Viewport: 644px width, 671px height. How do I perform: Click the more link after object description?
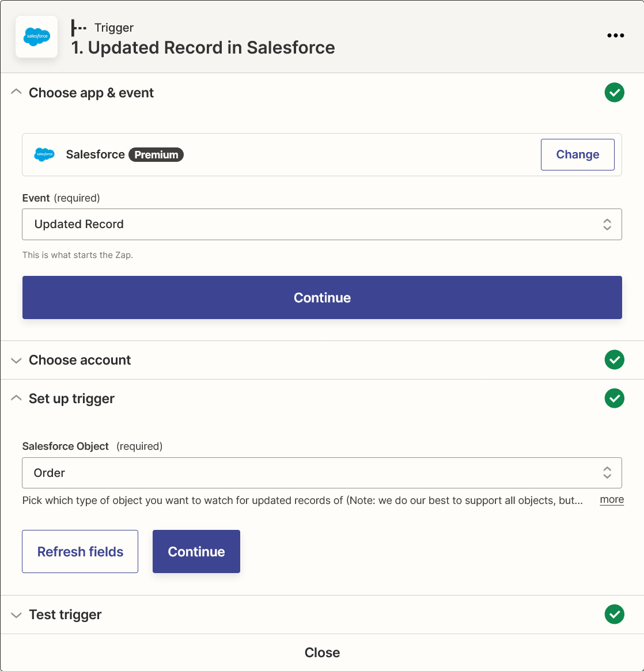tap(612, 499)
